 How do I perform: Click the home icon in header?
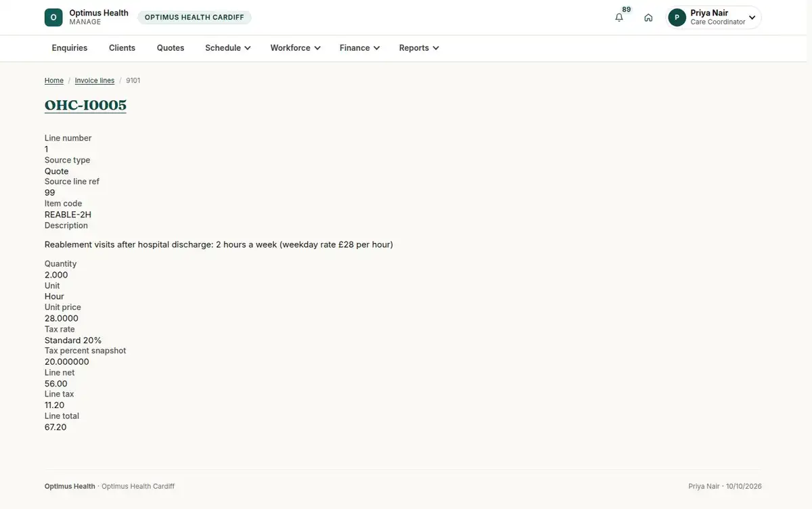click(648, 18)
